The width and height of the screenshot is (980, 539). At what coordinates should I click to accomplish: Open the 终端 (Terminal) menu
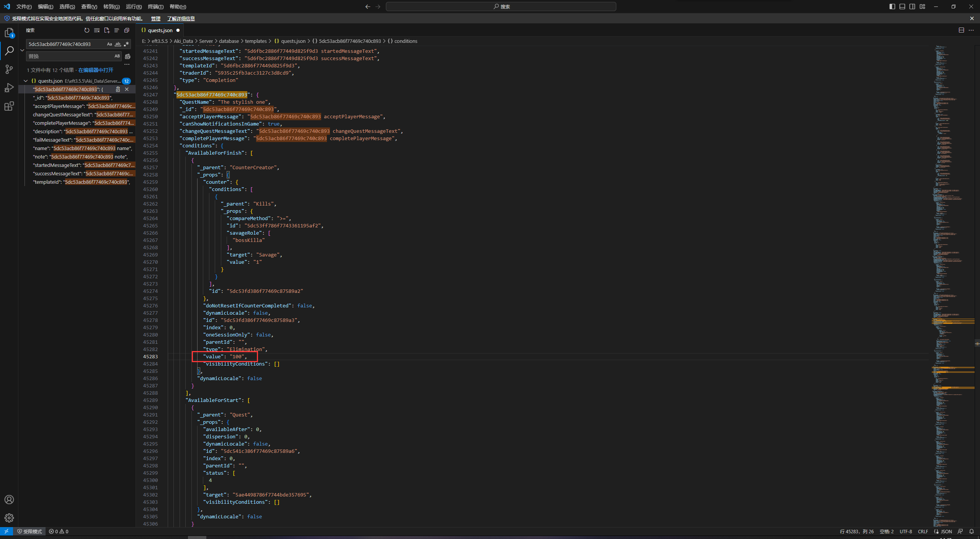[155, 7]
